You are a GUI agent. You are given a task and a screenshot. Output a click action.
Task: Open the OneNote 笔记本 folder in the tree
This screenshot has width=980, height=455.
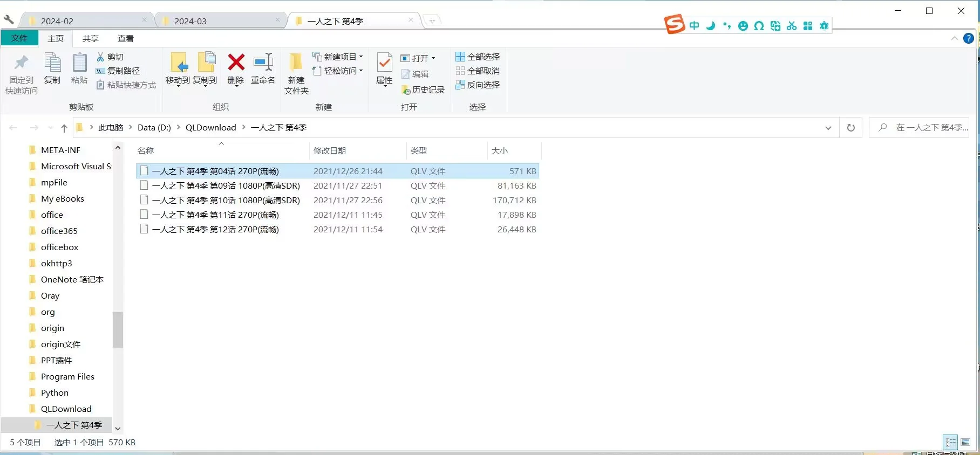[72, 279]
